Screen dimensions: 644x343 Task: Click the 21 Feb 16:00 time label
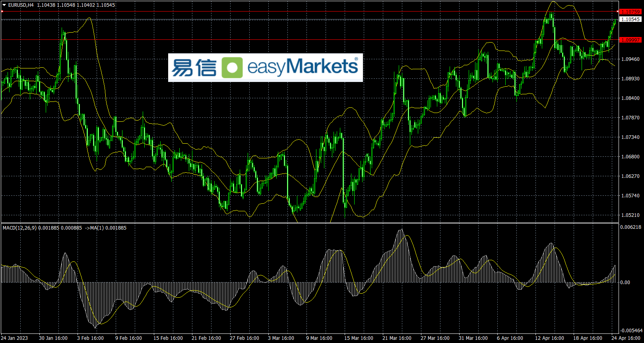pos(206,338)
